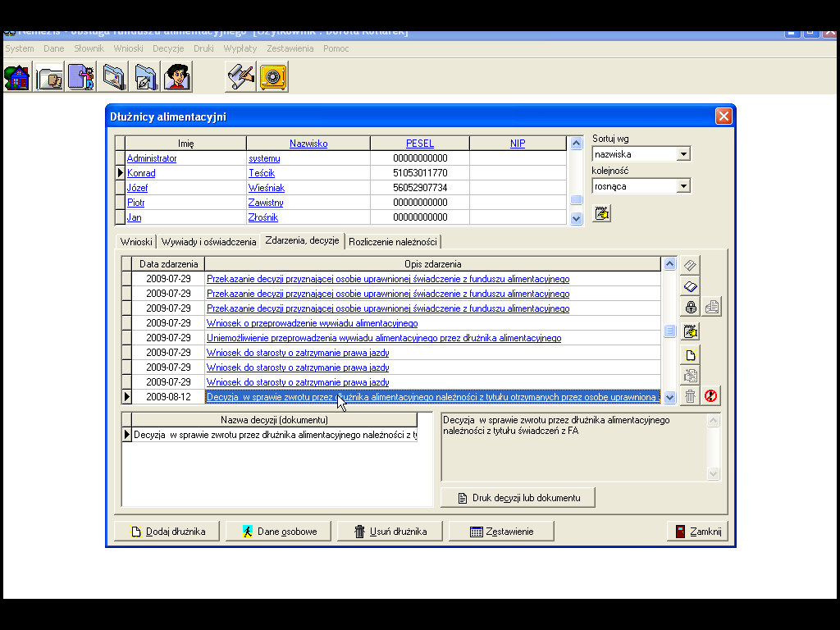This screenshot has height=630, width=840.
Task: Select debtor Józef in the list
Action: coord(137,188)
